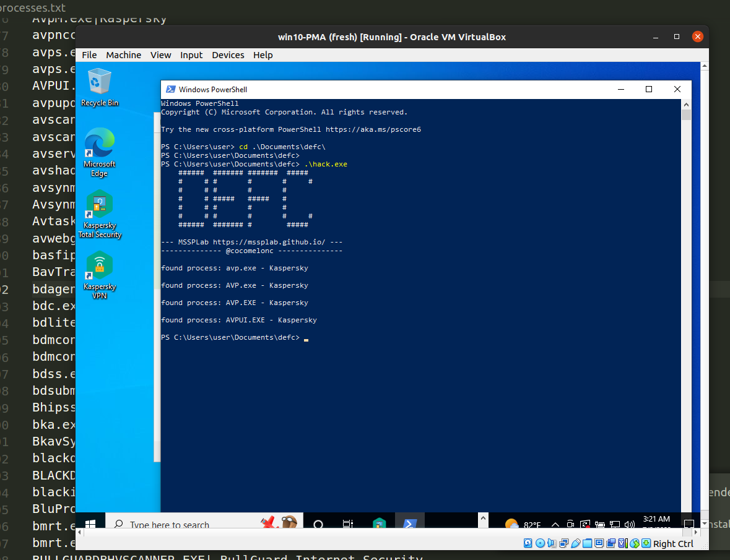730x560 pixels.
Task: Open Kaspersky from the taskbar
Action: 380,523
